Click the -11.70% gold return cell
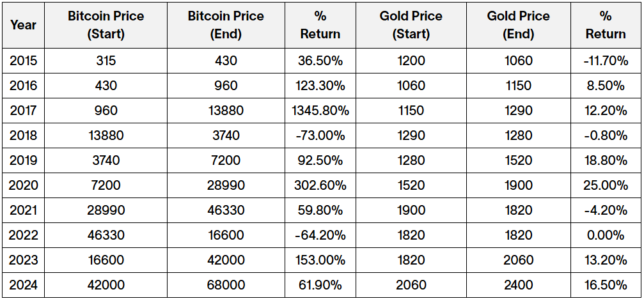 605,61
